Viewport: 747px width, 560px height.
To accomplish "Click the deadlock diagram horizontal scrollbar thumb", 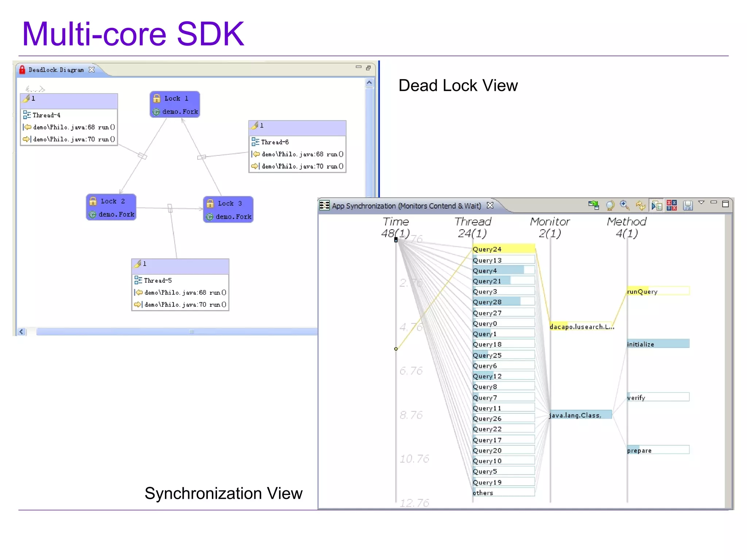I will click(x=177, y=331).
